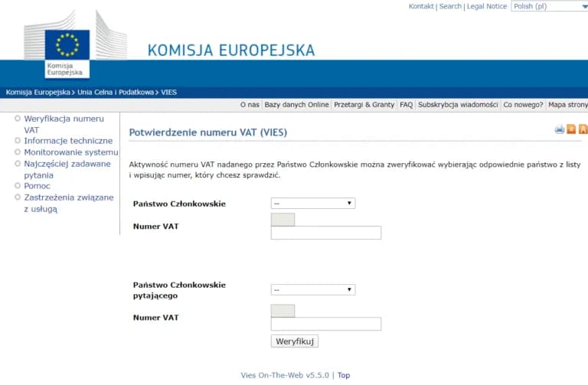This screenshot has width=588, height=385.
Task: Click the bullet beside Informacje techniczne
Action: (x=17, y=141)
